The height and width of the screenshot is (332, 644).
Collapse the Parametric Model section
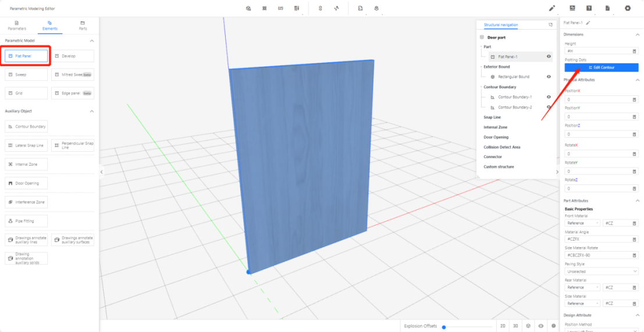point(91,41)
